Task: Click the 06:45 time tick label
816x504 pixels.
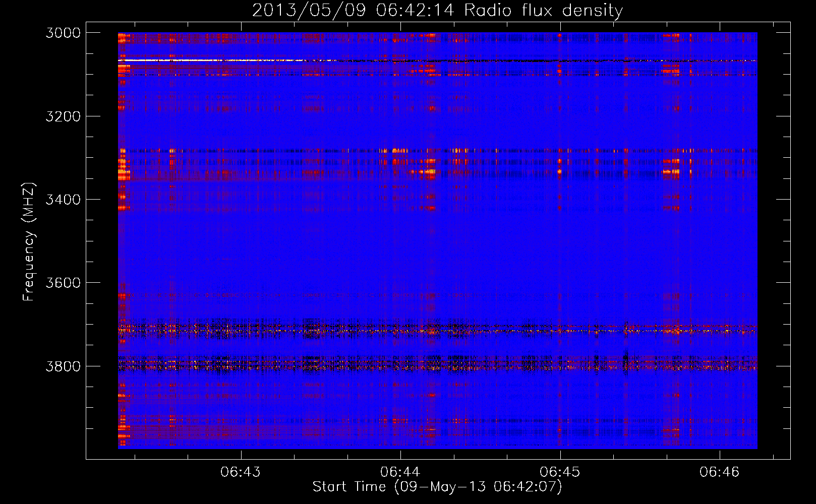Action: pos(560,472)
